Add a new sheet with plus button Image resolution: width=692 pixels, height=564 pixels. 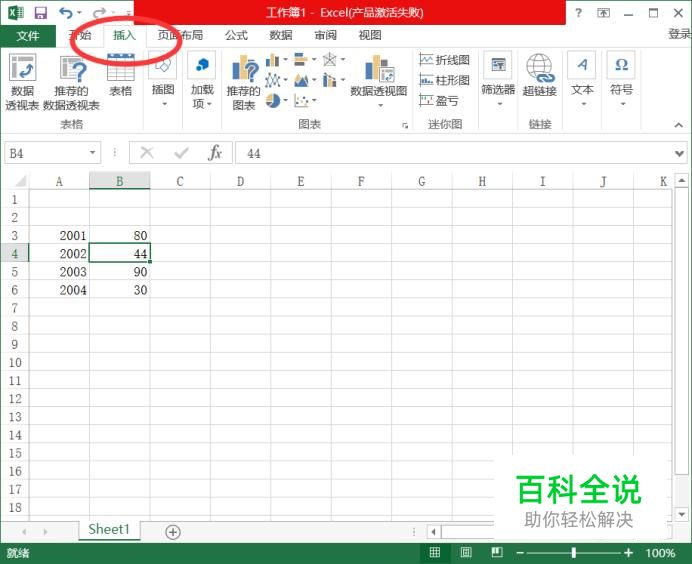point(173,532)
